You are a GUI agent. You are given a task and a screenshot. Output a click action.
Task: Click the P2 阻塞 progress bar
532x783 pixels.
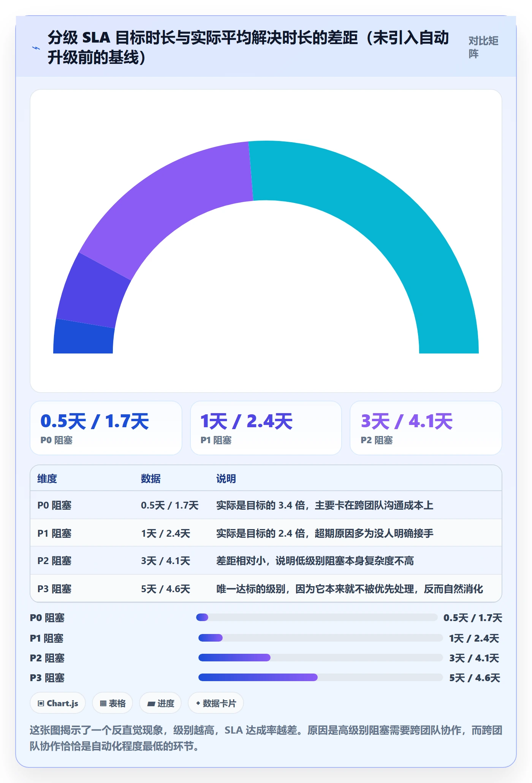click(320, 658)
